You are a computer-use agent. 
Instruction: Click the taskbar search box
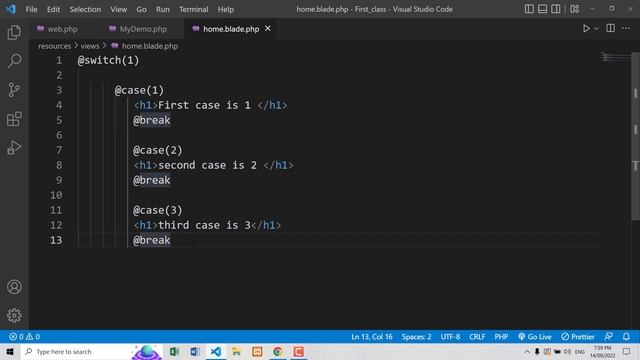pyautogui.click(x=92, y=351)
